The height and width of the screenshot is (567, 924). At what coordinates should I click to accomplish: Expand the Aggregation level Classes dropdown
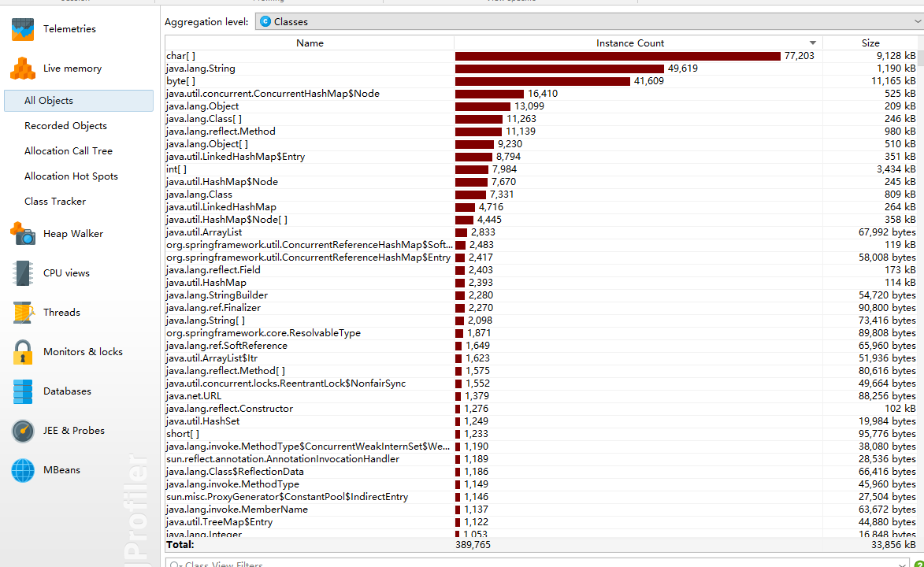pyautogui.click(x=589, y=22)
